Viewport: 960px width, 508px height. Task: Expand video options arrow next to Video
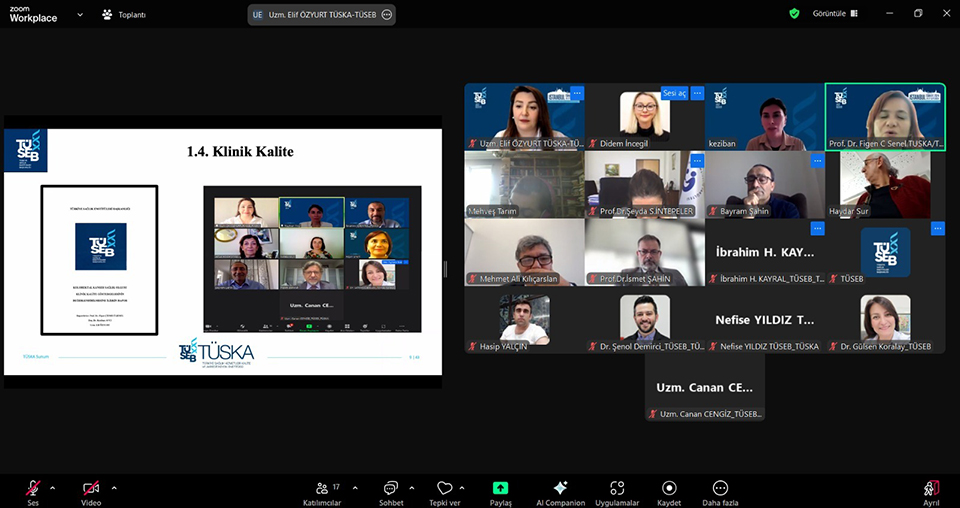point(114,488)
